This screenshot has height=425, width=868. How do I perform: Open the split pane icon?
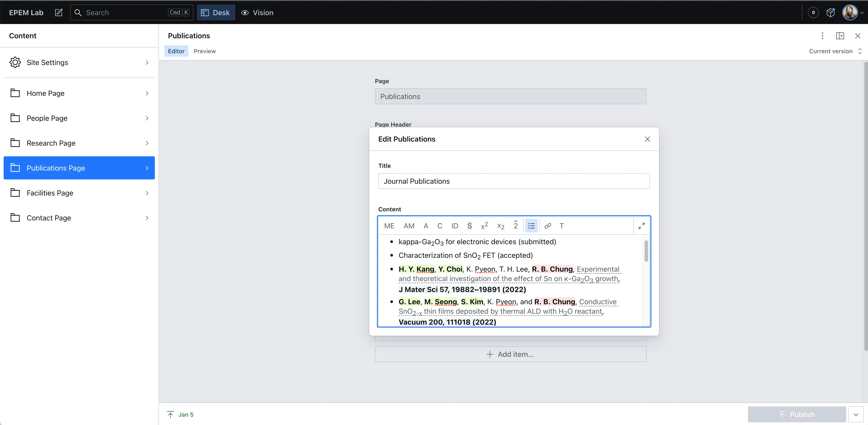840,36
